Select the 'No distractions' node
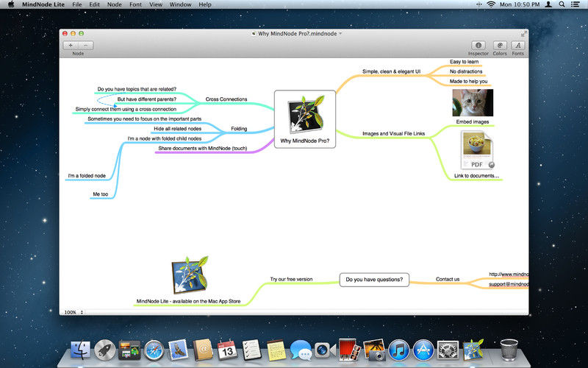This screenshot has width=588, height=368. (x=466, y=71)
